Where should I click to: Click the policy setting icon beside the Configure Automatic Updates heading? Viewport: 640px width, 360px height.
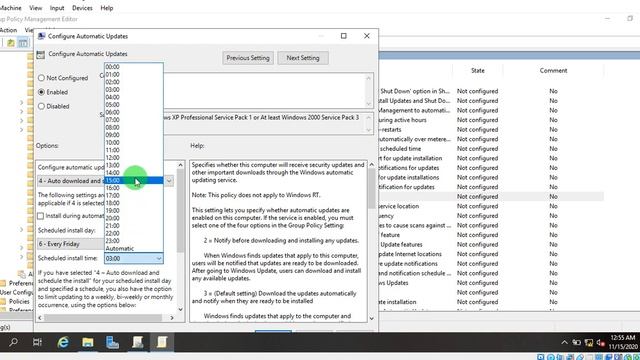[x=40, y=54]
